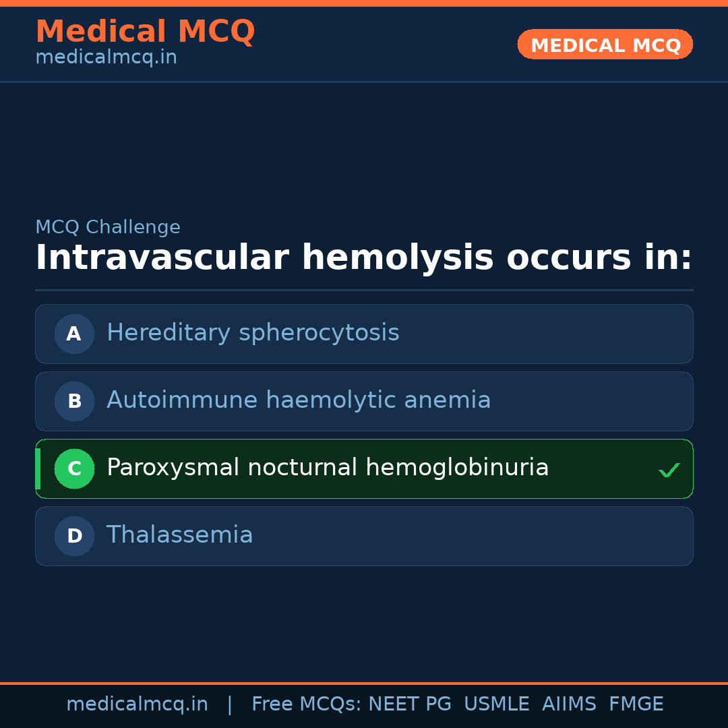Click the MCQ Challenge label
Image resolution: width=728 pixels, height=728 pixels.
pos(108,228)
